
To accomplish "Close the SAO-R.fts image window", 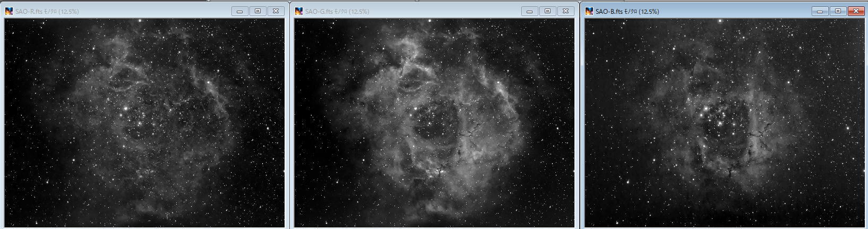I will (276, 11).
